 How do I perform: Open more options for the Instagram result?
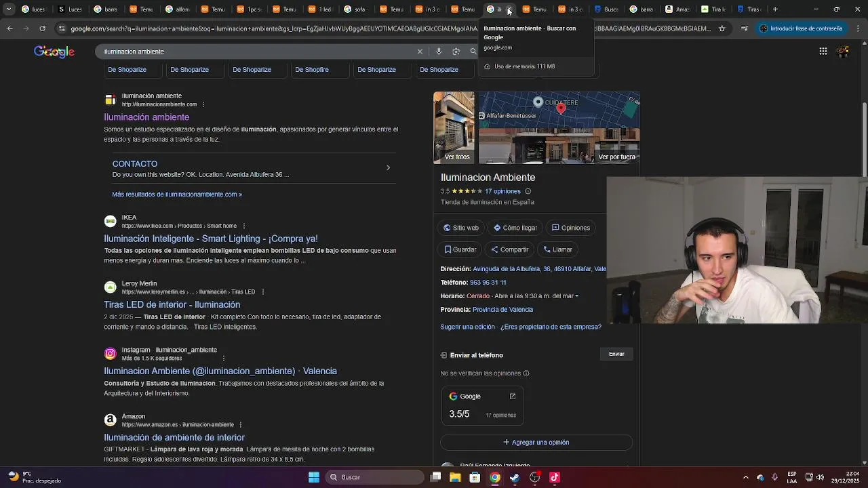click(224, 358)
